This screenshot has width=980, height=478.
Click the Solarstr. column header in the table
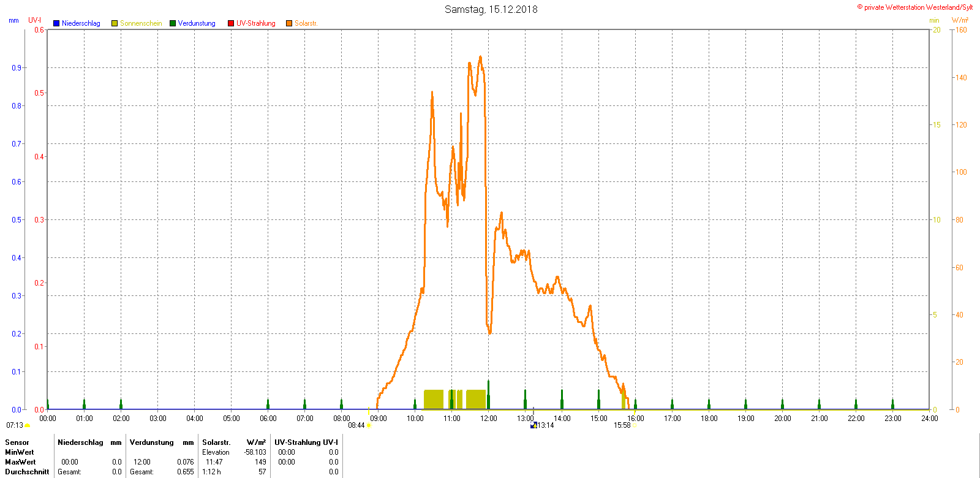click(216, 442)
